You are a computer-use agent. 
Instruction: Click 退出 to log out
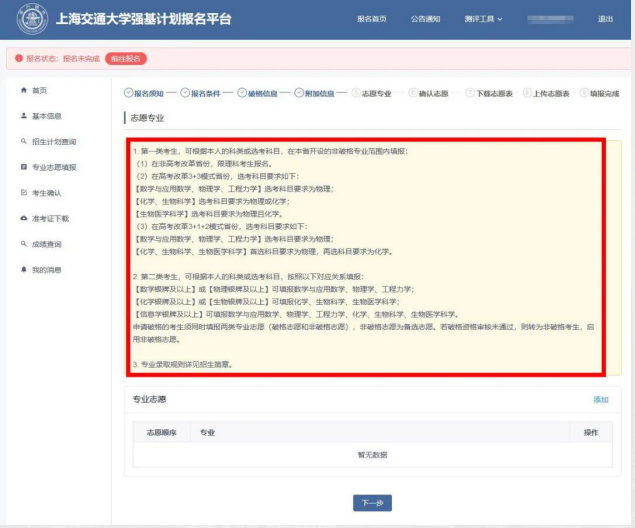coord(605,19)
